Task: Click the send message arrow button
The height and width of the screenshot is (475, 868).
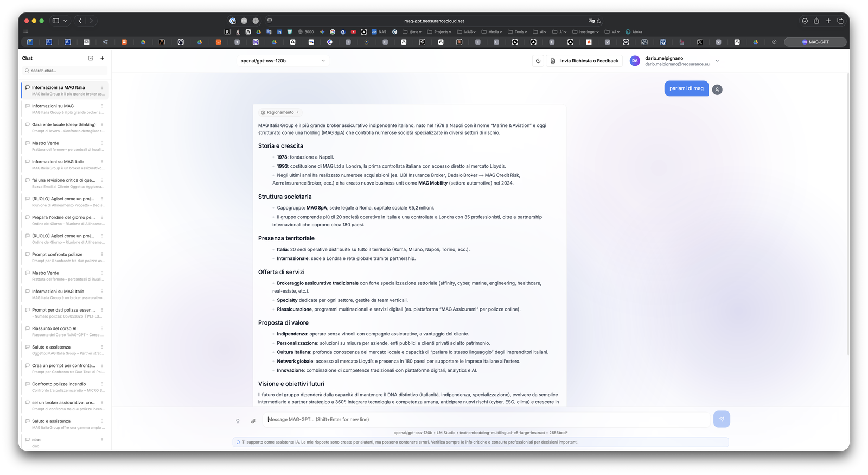Action: point(722,419)
